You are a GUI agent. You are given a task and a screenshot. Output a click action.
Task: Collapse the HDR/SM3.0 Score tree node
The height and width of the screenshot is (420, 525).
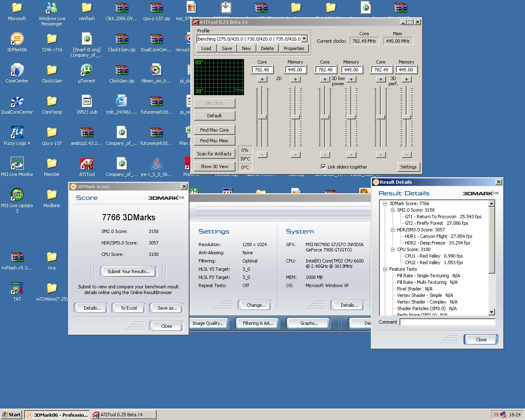click(393, 230)
